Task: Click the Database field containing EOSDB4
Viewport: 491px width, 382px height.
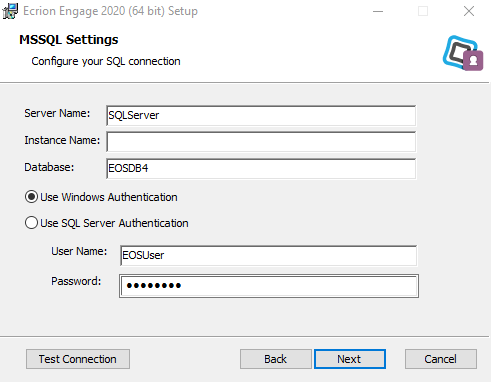Action: pyautogui.click(x=261, y=168)
